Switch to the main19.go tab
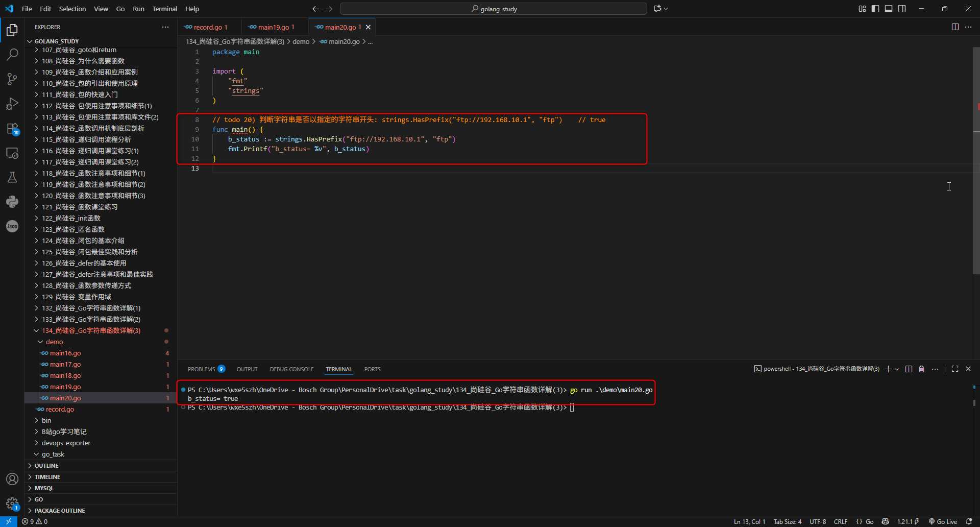 coord(276,27)
